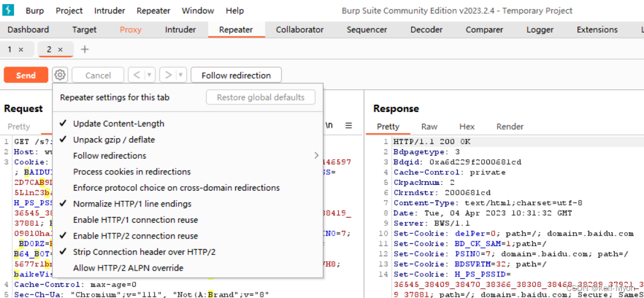Open the Project menu
Screen dimensions: 644x298
(x=69, y=10)
